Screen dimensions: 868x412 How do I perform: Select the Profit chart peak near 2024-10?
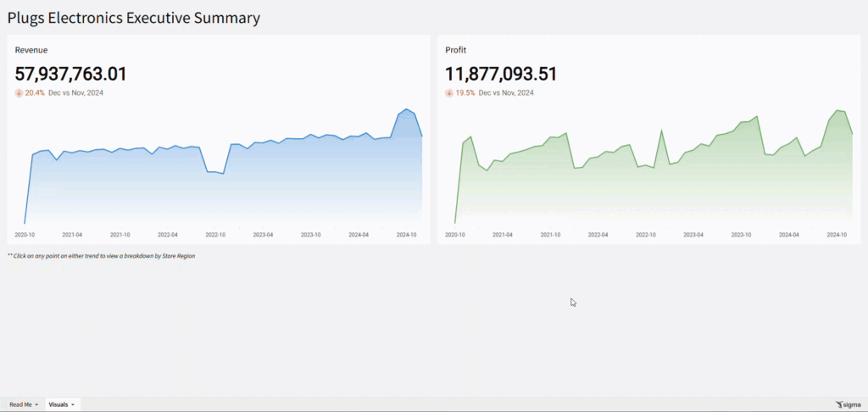point(837,110)
